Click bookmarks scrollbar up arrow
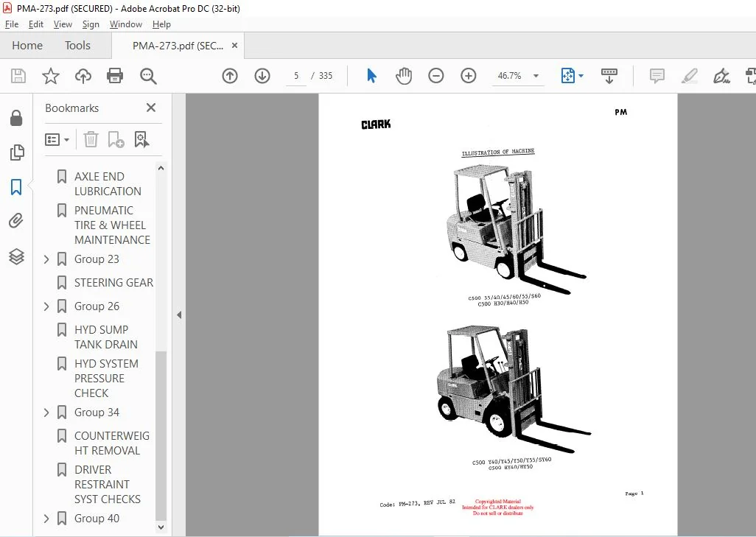The image size is (756, 537). point(161,168)
